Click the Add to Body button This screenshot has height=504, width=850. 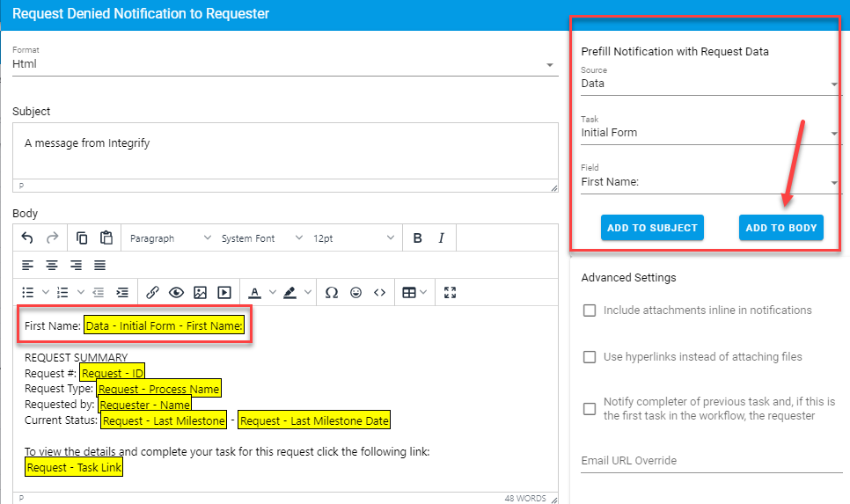(x=781, y=228)
